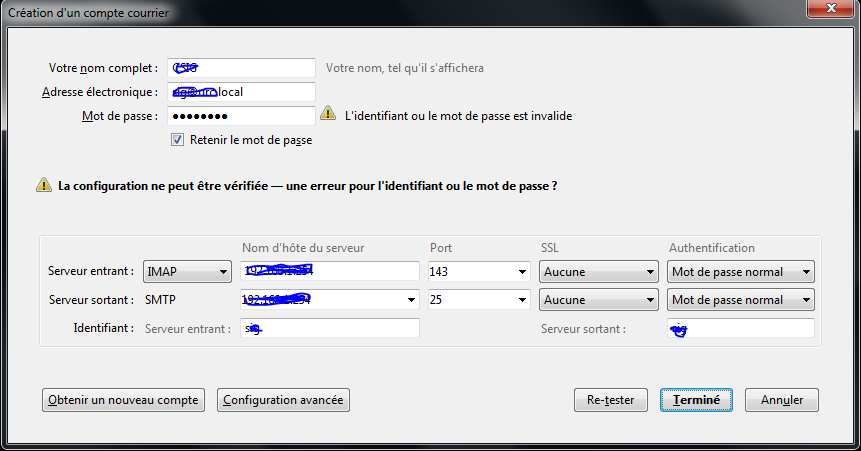The width and height of the screenshot is (861, 451).
Task: Open the outgoing server SSL Aucune dropdown
Action: (599, 300)
